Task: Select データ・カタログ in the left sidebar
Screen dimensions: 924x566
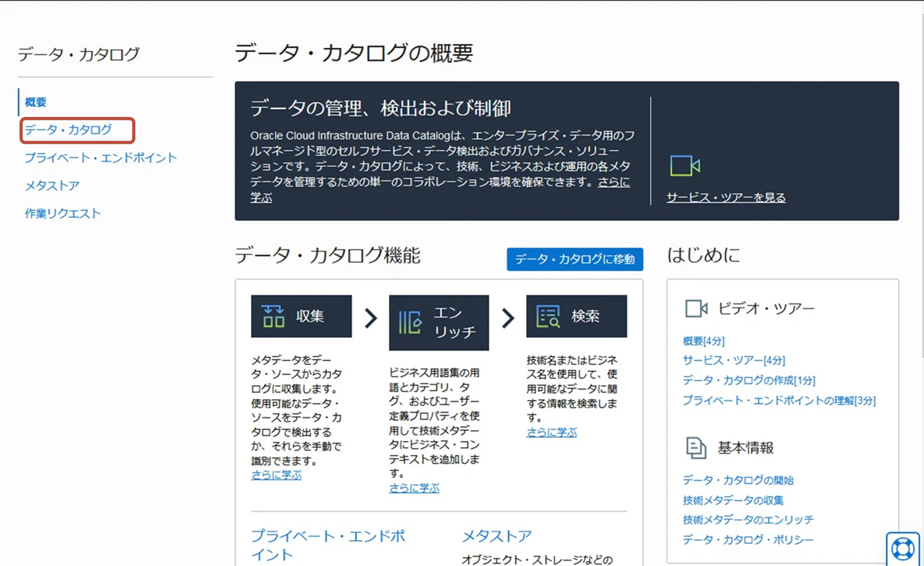Action: pos(68,130)
